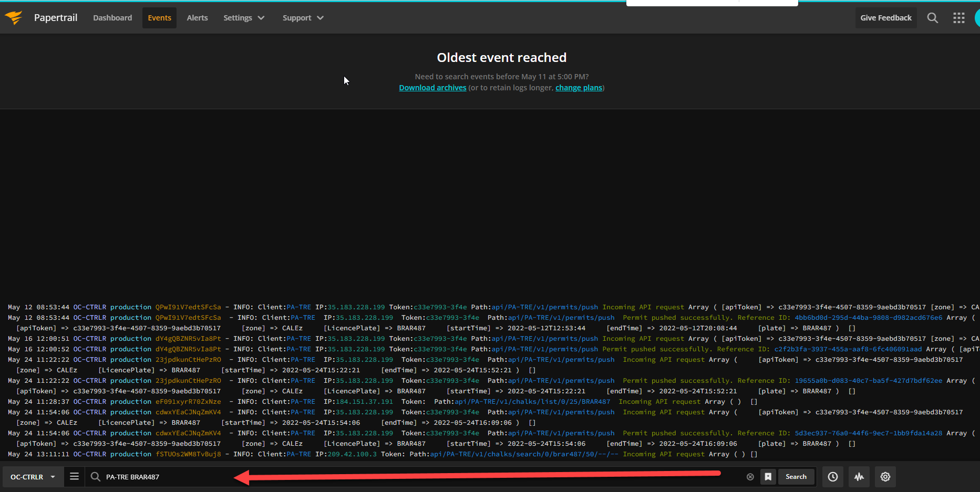
Task: Click the Papertrail logo icon
Action: (14, 18)
